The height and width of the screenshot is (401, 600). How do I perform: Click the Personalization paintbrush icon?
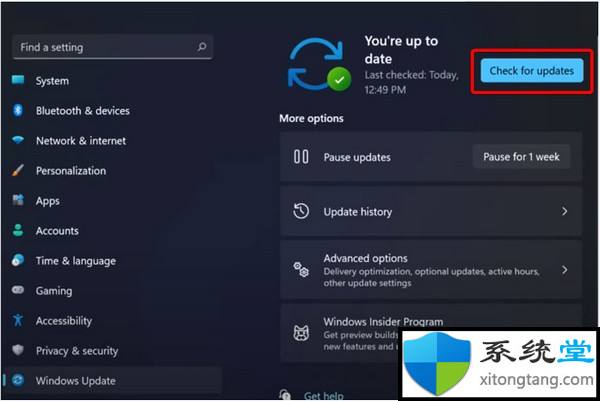18,170
